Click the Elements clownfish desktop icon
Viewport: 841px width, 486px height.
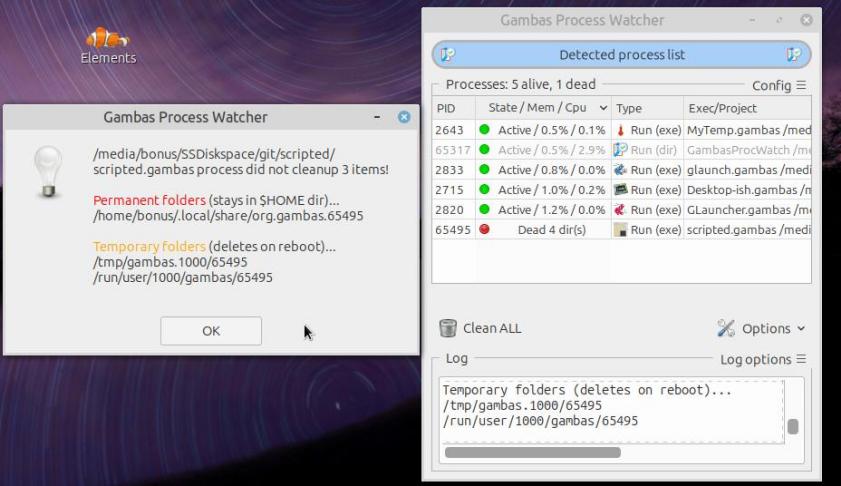[x=107, y=39]
